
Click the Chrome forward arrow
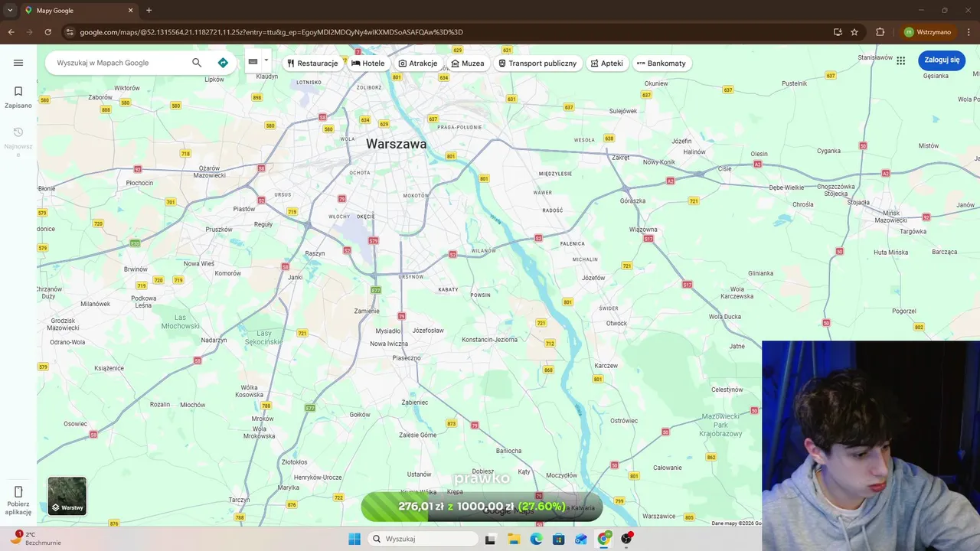(29, 32)
